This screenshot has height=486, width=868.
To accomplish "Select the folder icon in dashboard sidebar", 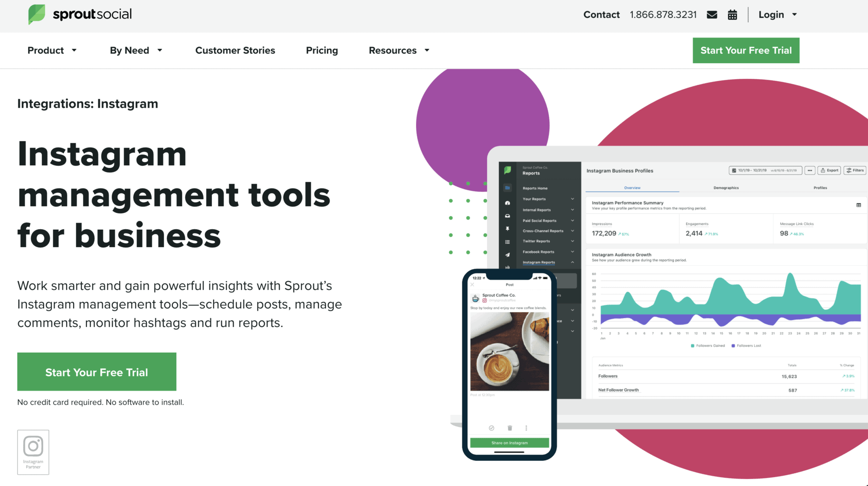I will pos(507,188).
